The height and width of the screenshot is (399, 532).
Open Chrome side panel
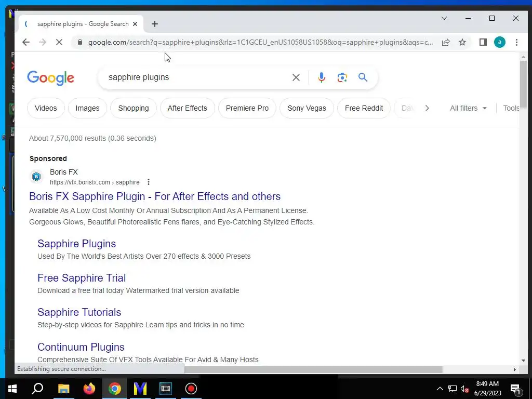tap(483, 42)
